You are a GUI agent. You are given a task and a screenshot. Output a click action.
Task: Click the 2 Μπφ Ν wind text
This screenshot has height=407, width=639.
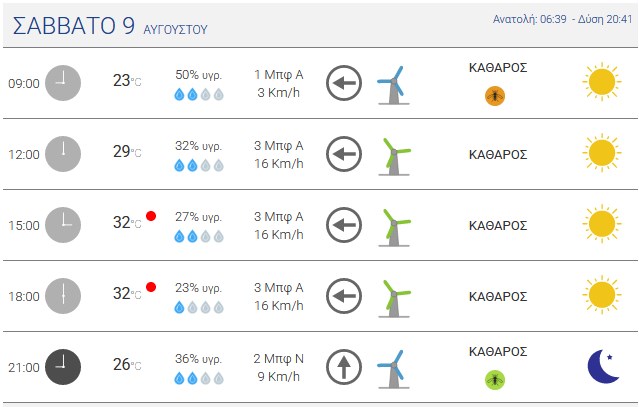click(278, 359)
